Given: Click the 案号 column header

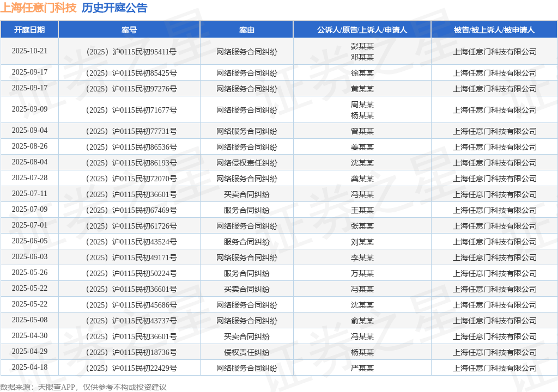Looking at the screenshot, I should pos(129,30).
